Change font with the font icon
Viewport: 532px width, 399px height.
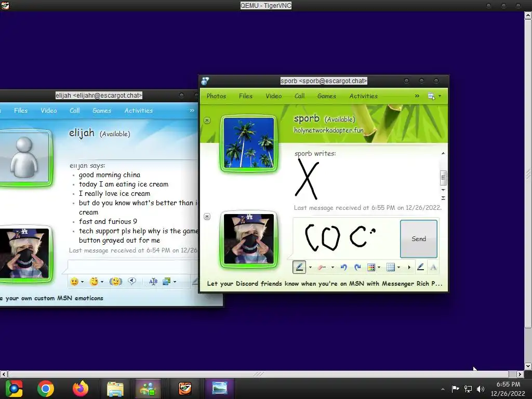click(x=153, y=282)
